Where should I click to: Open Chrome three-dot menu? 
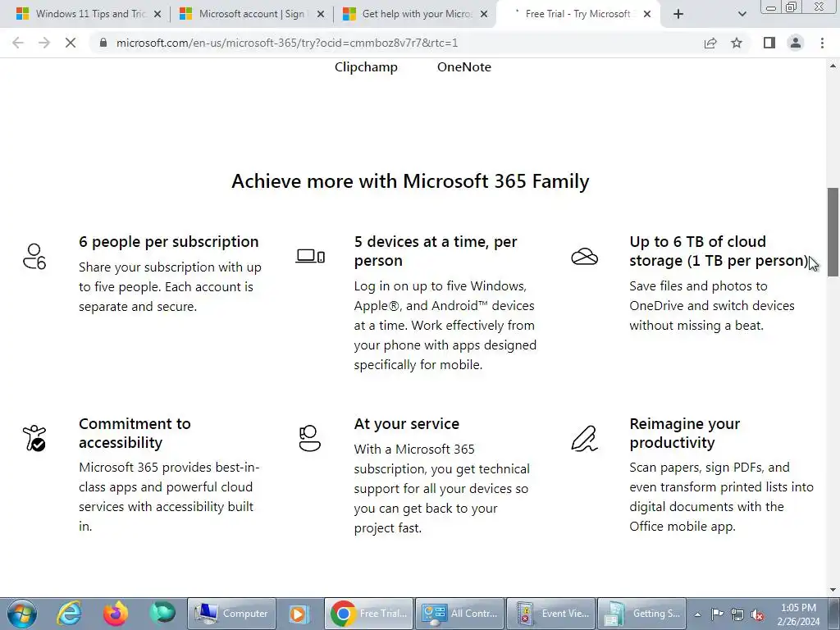point(822,43)
